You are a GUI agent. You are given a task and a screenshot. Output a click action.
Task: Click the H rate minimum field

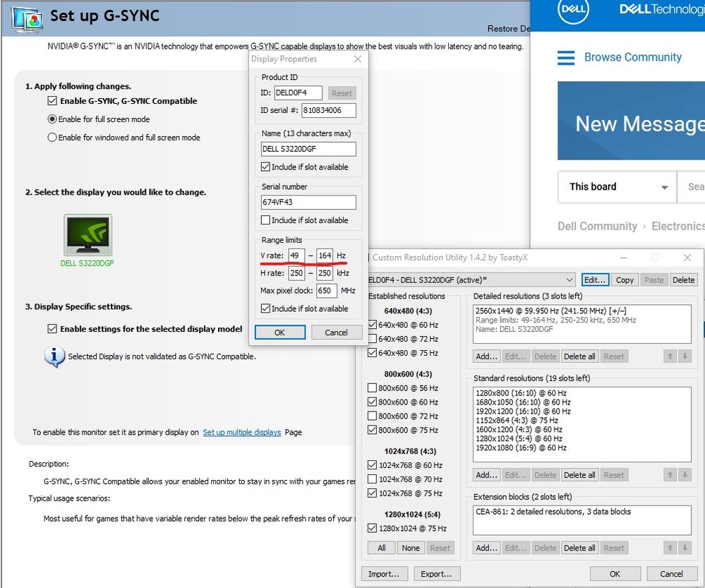[x=296, y=273]
